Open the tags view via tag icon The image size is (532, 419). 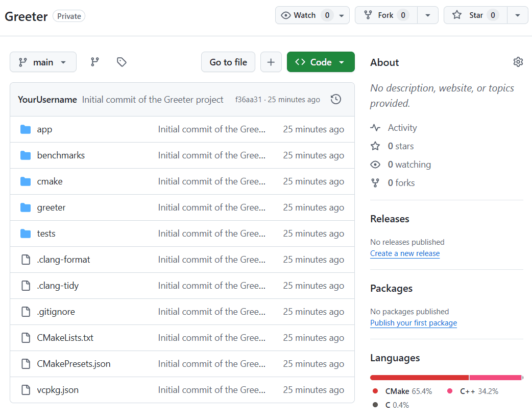(122, 61)
